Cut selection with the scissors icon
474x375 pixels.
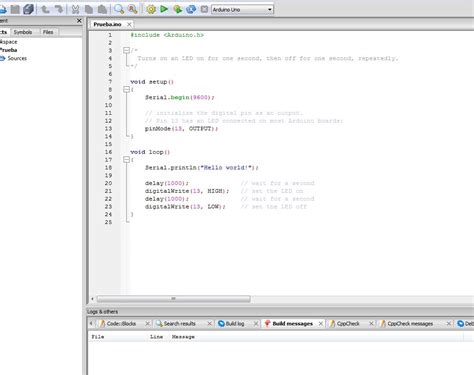point(75,9)
